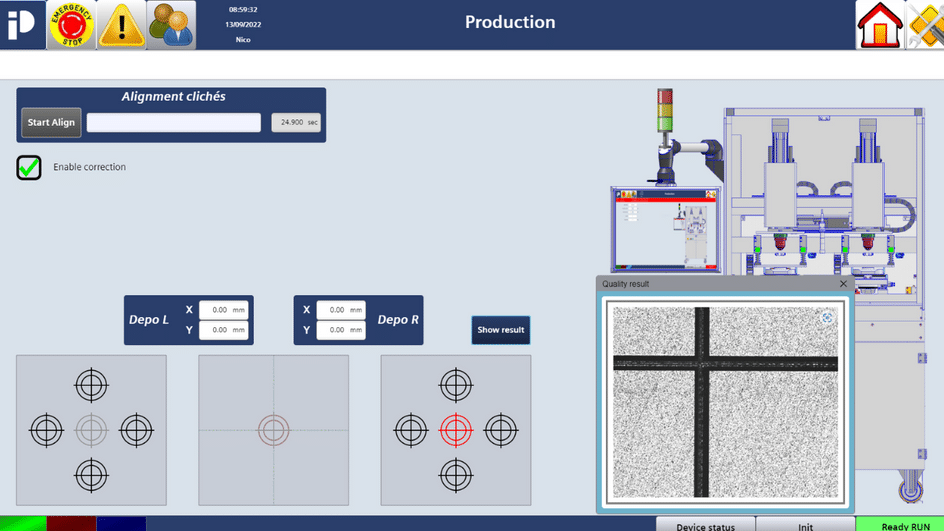This screenshot has height=531, width=944.
Task: Click the 24.900 sec time field
Action: [296, 122]
